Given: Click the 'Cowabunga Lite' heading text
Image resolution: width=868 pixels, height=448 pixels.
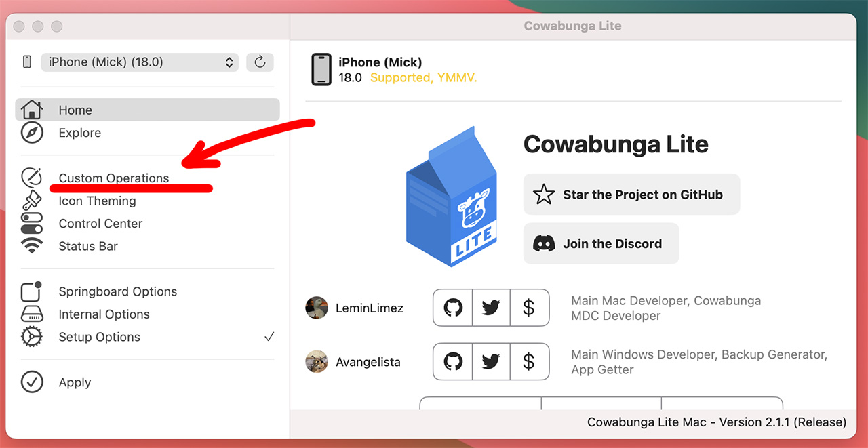Looking at the screenshot, I should pos(616,144).
